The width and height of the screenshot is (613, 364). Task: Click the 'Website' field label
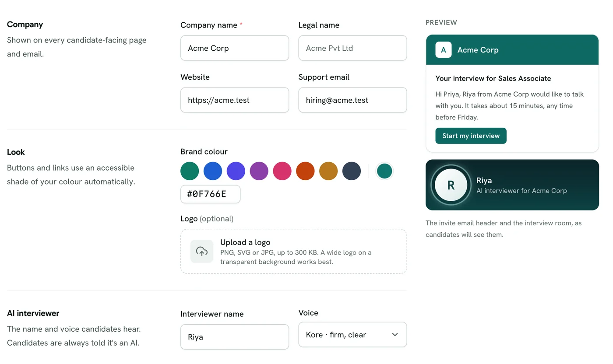(195, 77)
